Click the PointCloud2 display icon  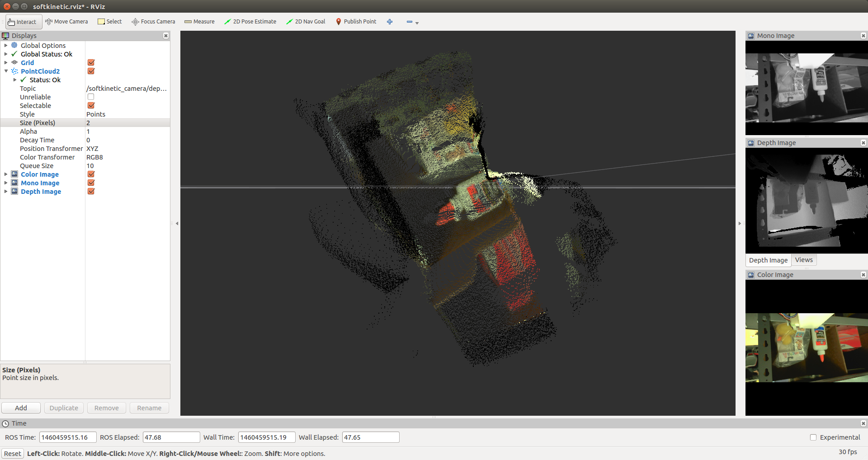pos(14,71)
